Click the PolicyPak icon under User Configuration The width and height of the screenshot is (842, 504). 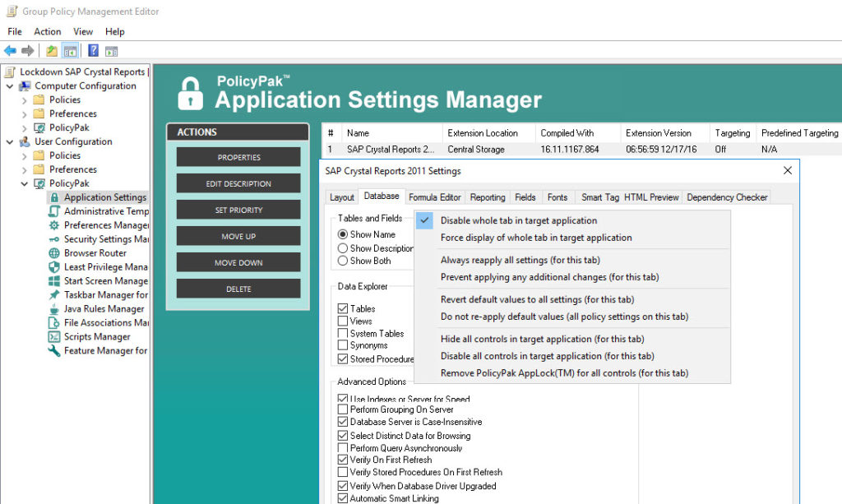39,183
